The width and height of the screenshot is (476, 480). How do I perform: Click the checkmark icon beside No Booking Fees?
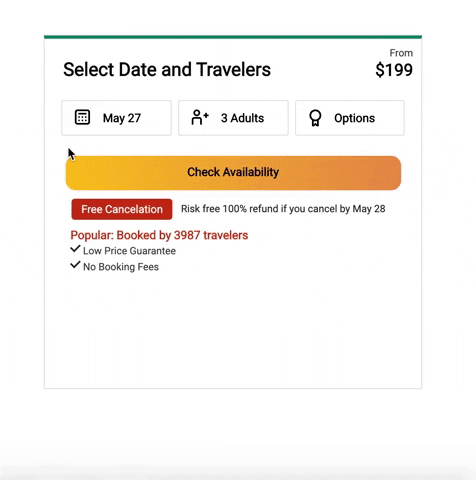coord(75,265)
